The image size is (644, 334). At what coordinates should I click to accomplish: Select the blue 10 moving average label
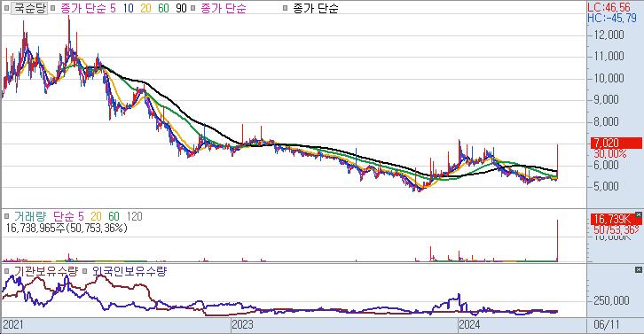[x=128, y=8]
